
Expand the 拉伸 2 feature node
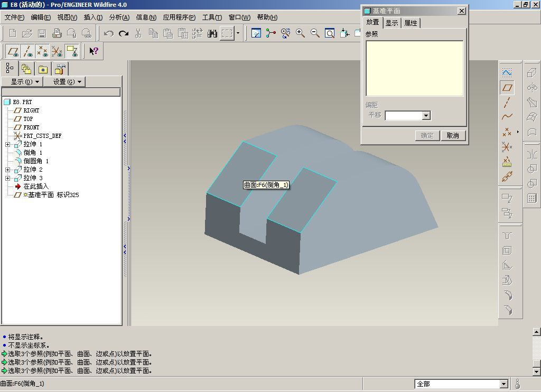(7, 170)
